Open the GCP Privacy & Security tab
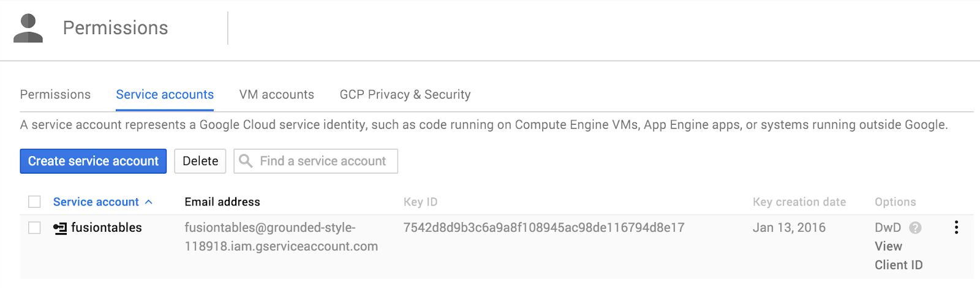This screenshot has height=288, width=980. [x=405, y=94]
